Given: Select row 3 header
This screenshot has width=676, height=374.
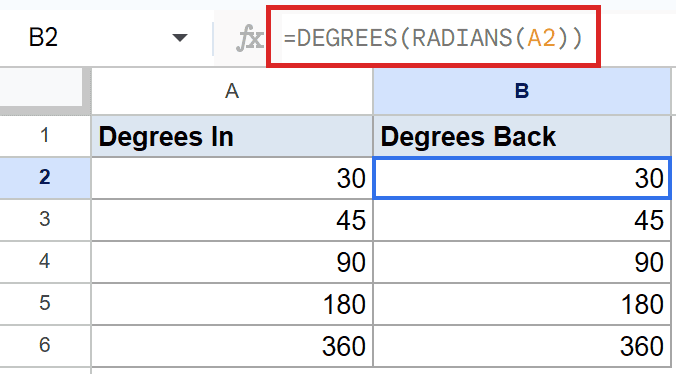Looking at the screenshot, I should pos(45,219).
